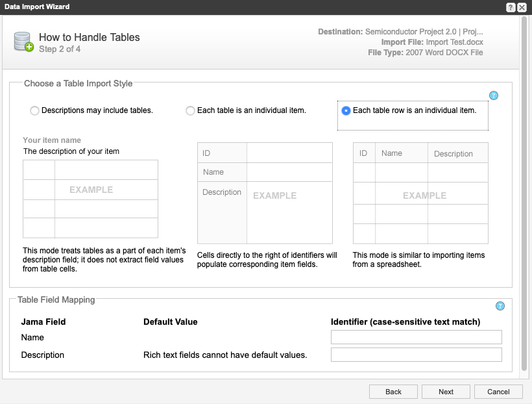Click the table row item example preview
Viewport: 532px width, 404px height.
click(420, 194)
